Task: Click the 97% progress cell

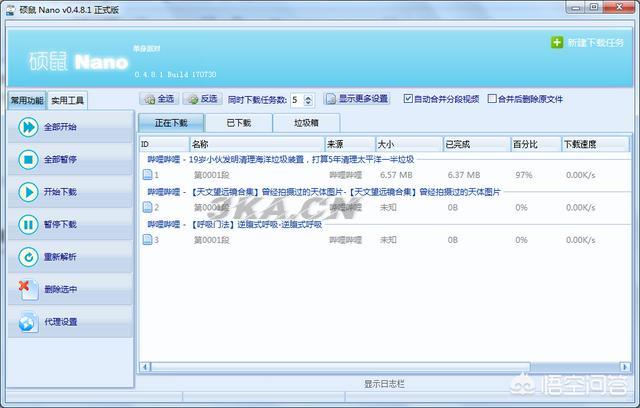Action: click(524, 175)
